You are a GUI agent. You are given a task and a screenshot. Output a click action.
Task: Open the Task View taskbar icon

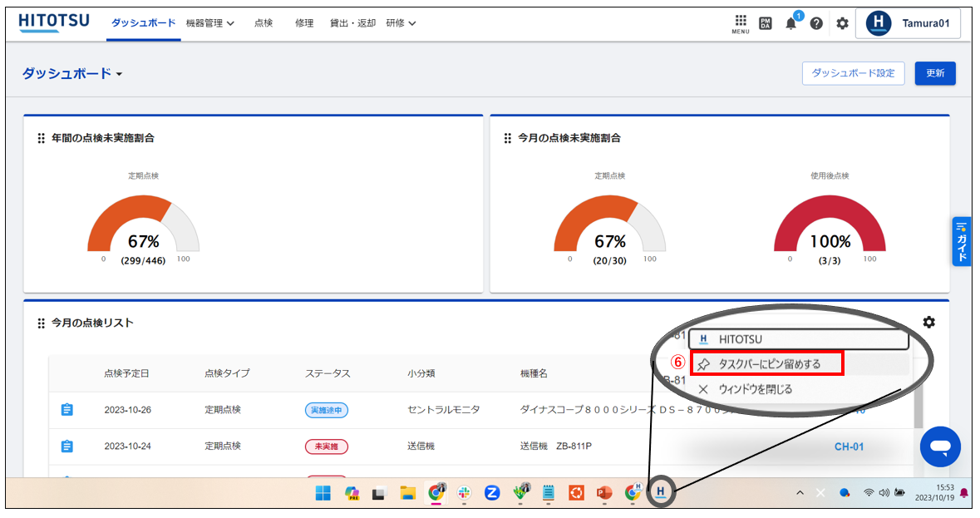[379, 494]
